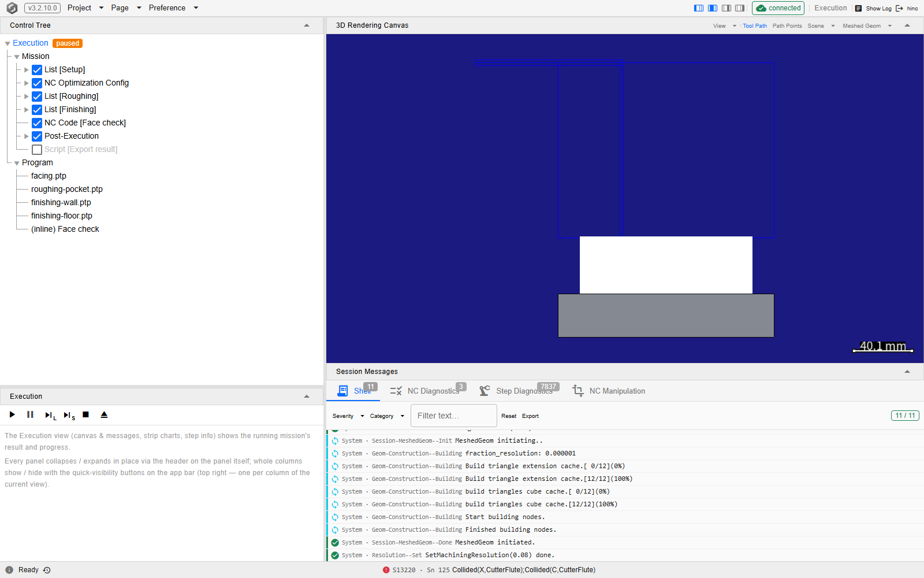Uncheck the NC Optimization Config checkbox
The width and height of the screenshot is (924, 578).
pyautogui.click(x=37, y=83)
